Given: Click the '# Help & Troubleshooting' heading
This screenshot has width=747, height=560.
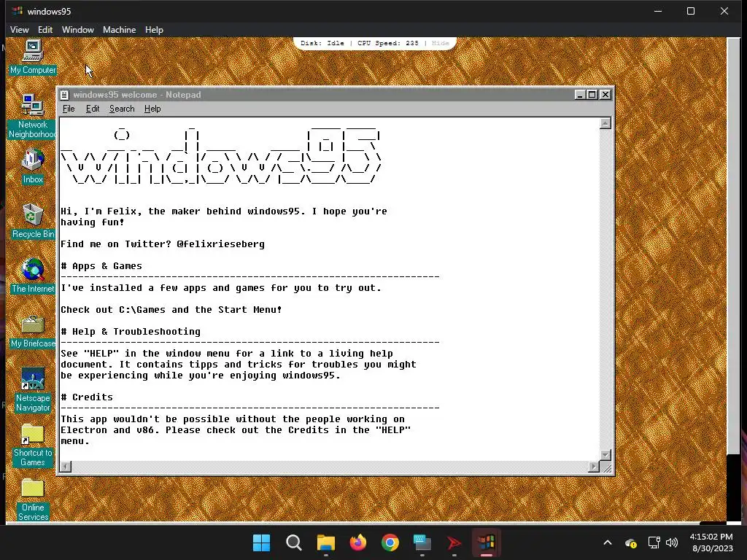Looking at the screenshot, I should coord(131,332).
